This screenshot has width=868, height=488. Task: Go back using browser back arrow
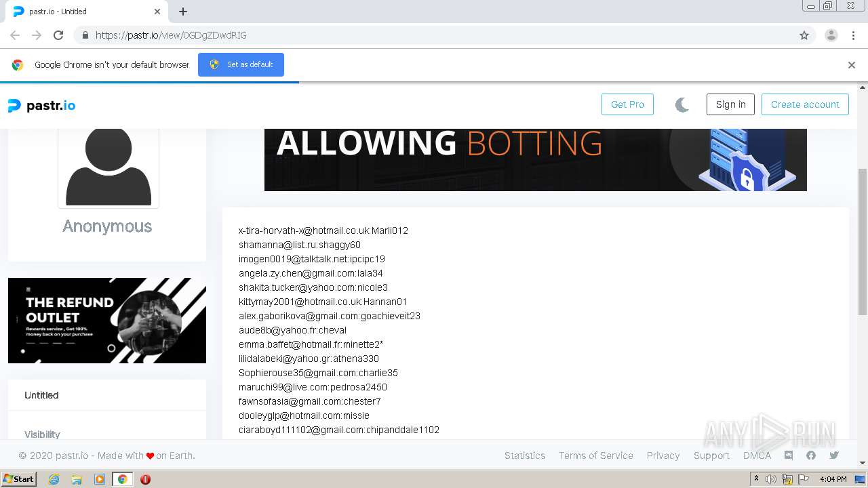pyautogui.click(x=15, y=35)
